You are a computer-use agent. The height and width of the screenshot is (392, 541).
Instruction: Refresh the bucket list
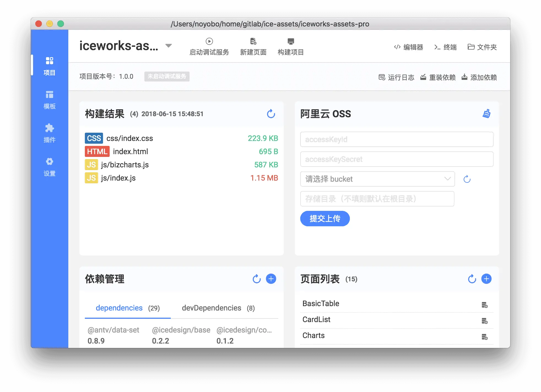coord(467,179)
